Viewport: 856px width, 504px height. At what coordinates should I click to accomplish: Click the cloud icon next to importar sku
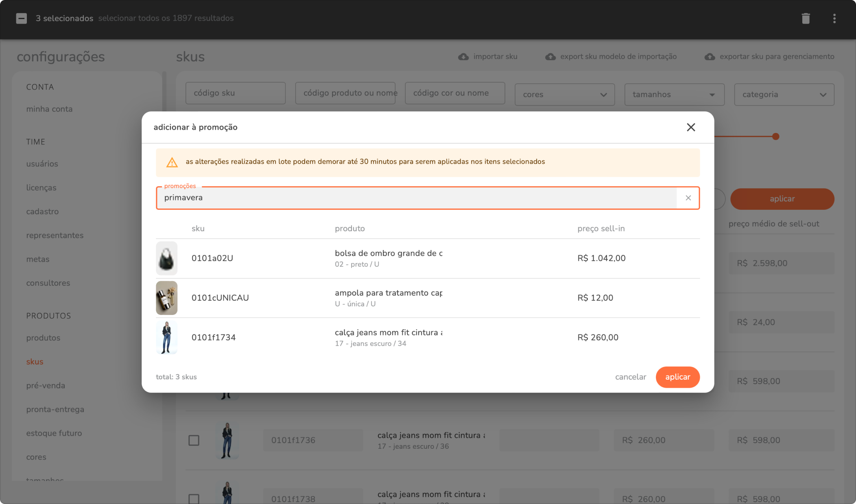tap(463, 57)
